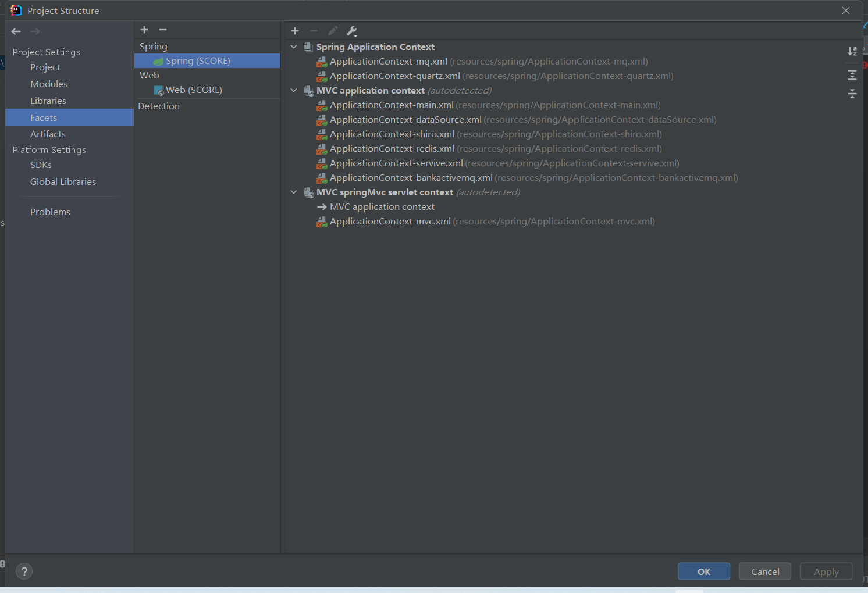Click the Cancel button
868x593 pixels.
[x=765, y=571]
